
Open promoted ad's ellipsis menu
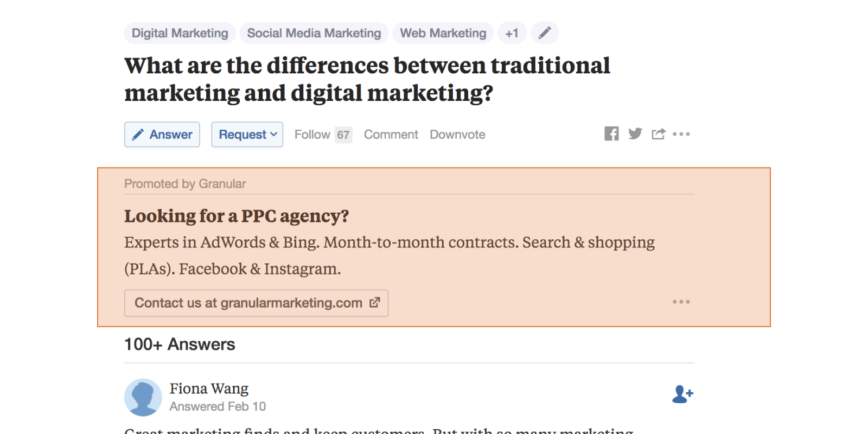click(x=681, y=302)
